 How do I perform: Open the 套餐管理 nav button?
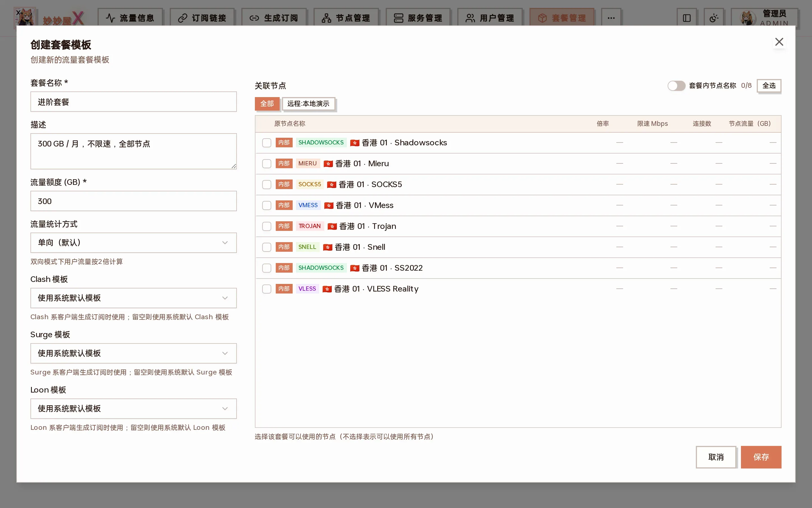[562, 18]
